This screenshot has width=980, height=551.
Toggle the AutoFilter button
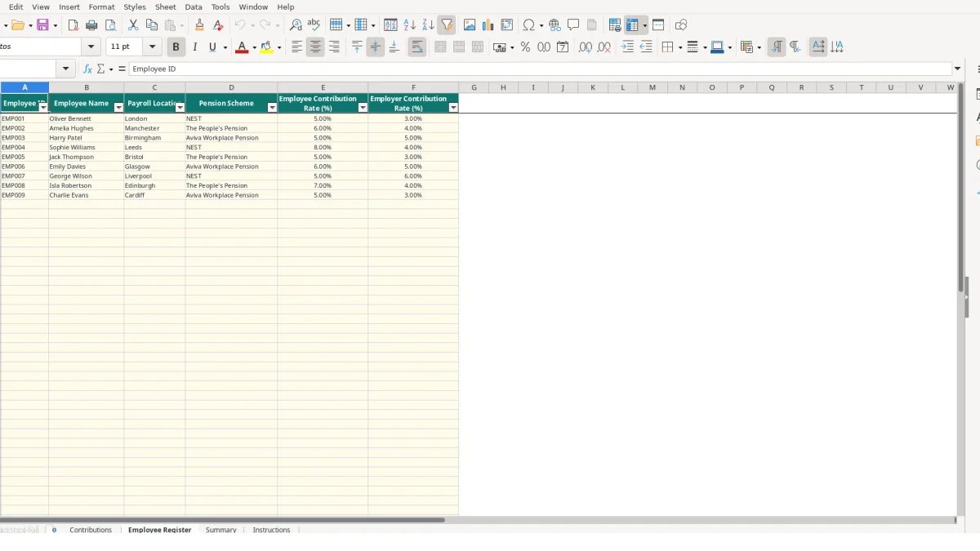pyautogui.click(x=447, y=25)
